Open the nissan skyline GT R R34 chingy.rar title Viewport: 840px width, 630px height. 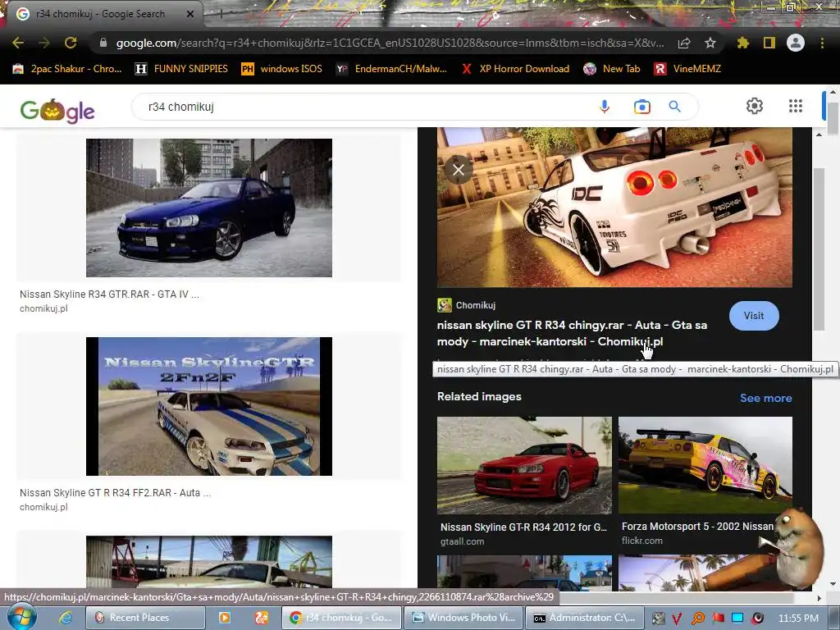[x=572, y=333]
